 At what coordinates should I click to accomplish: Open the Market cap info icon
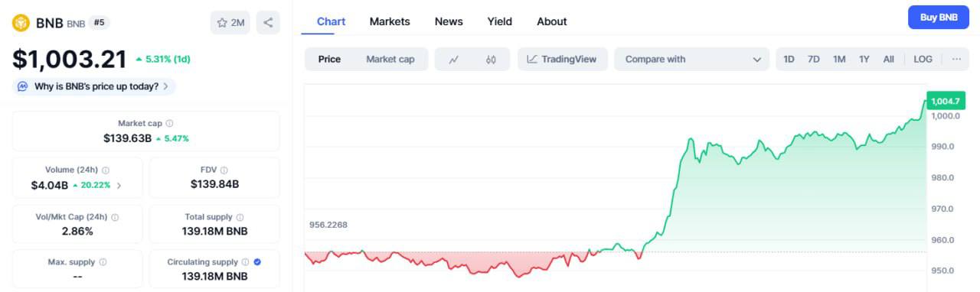[x=170, y=123]
